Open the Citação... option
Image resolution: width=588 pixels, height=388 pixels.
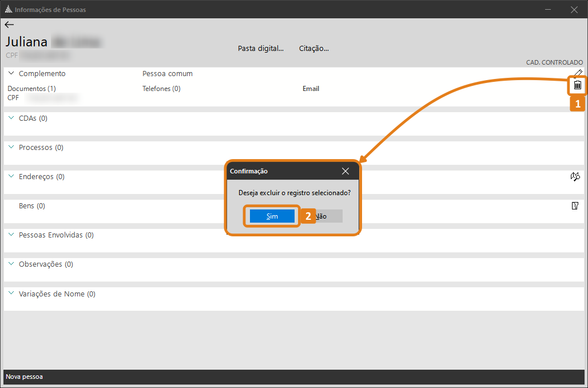(313, 49)
